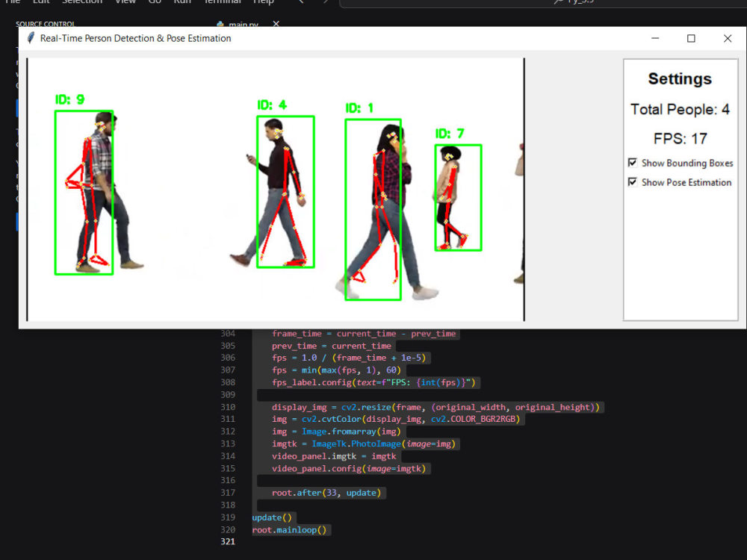
Task: Click the Settings heading in side panel
Action: 680,78
